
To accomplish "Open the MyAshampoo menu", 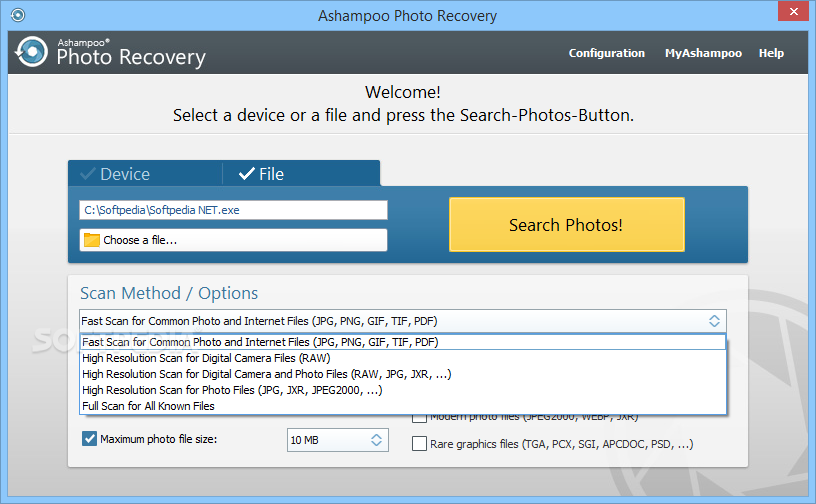I will coord(703,53).
